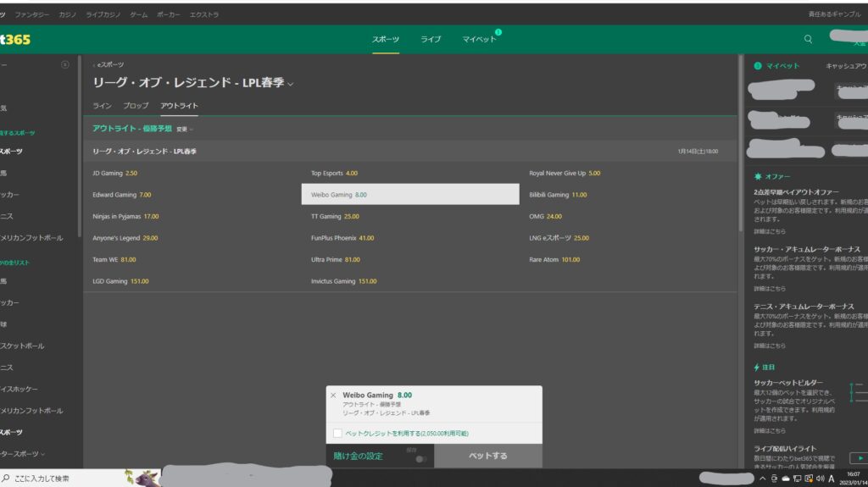
Task: Open the search magnifier icon
Action: 808,39
